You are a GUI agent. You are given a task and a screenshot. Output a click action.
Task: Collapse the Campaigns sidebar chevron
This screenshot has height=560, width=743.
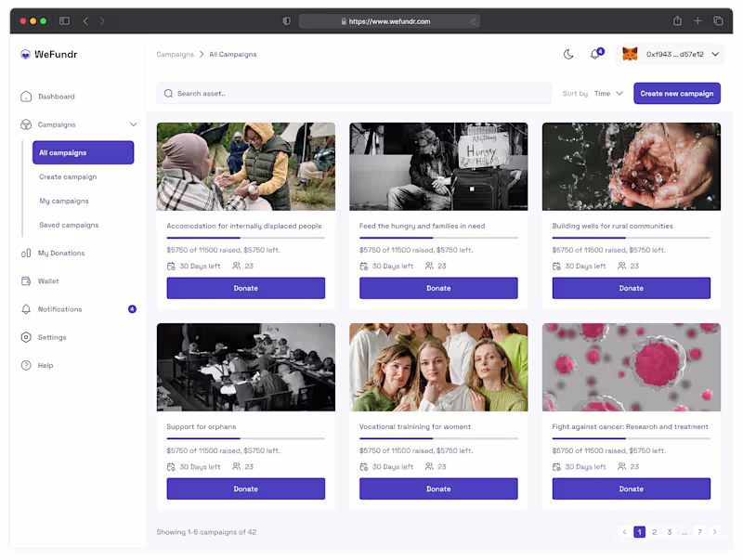tap(133, 124)
